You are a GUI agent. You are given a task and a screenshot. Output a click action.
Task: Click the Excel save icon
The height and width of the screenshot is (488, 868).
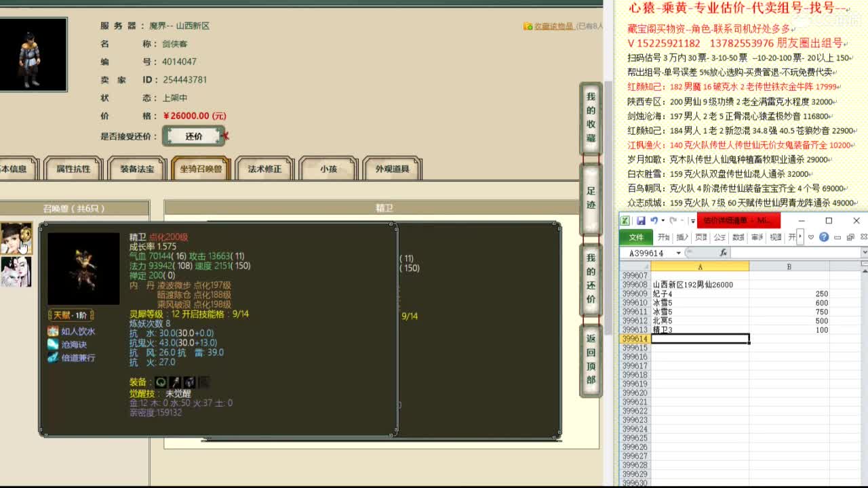641,220
